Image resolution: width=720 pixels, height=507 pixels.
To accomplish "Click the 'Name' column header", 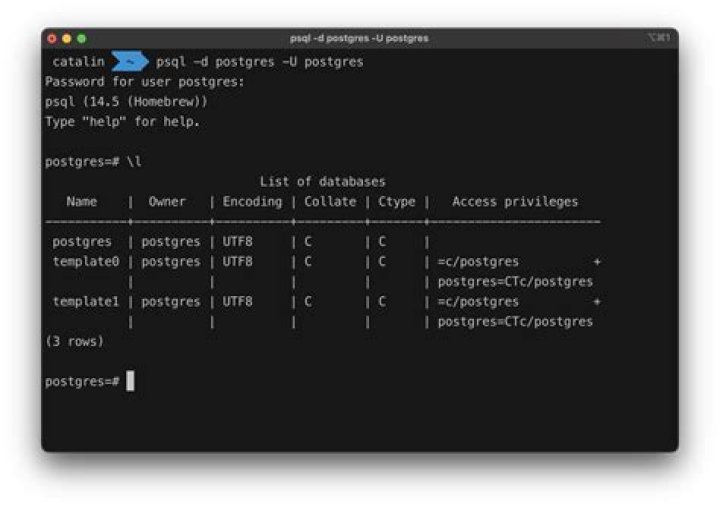I will pos(81,202).
